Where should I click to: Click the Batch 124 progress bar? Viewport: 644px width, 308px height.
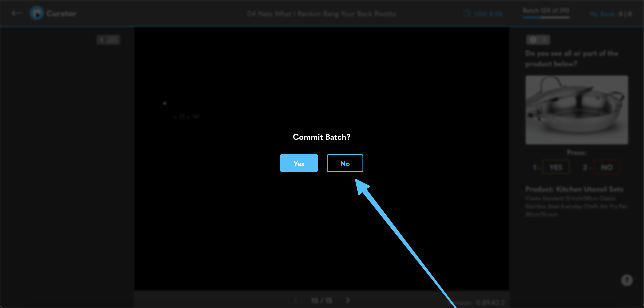(x=546, y=17)
